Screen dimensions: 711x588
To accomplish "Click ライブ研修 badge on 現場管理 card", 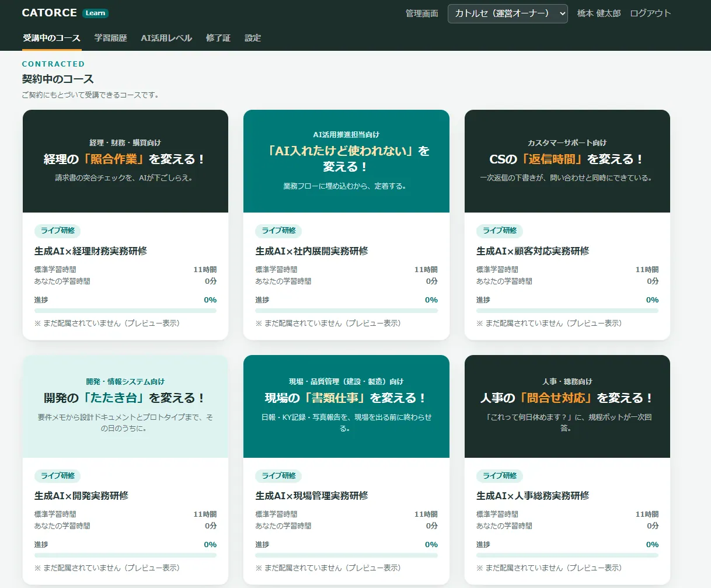I will pos(278,476).
